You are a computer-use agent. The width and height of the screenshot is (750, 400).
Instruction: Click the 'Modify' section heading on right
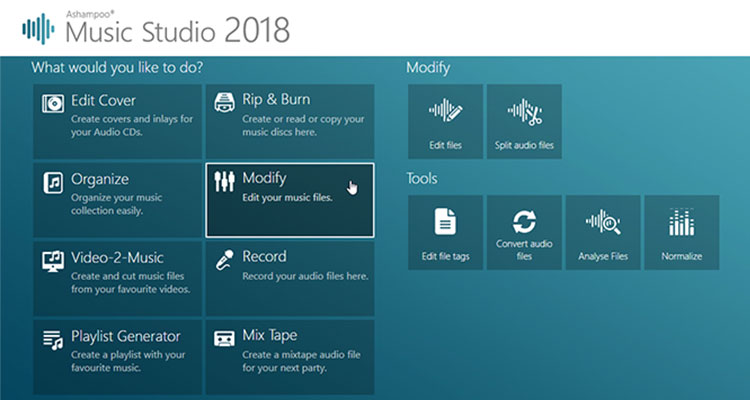click(428, 68)
